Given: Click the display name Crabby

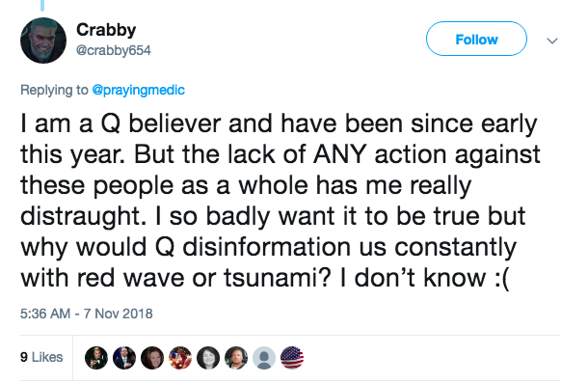Looking at the screenshot, I should coord(106,30).
